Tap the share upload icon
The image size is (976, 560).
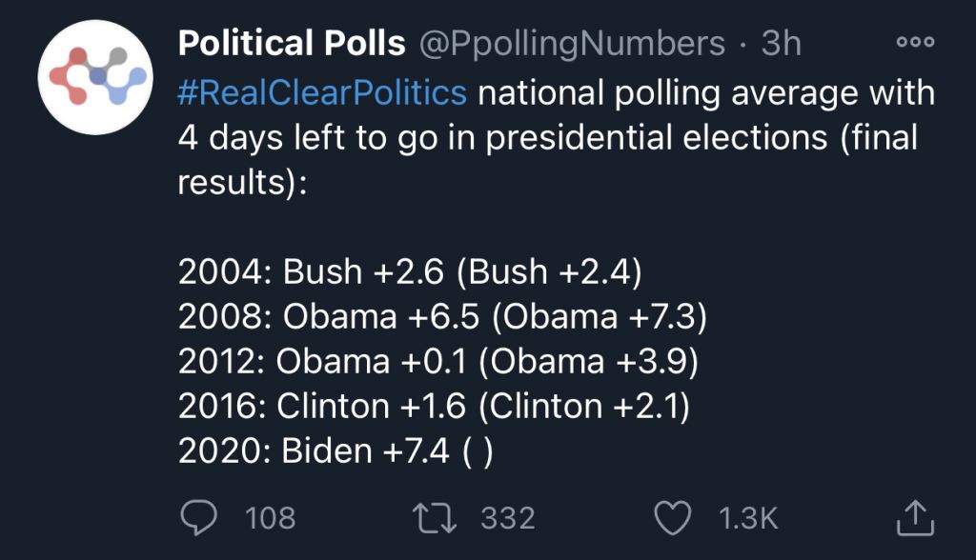(x=915, y=518)
